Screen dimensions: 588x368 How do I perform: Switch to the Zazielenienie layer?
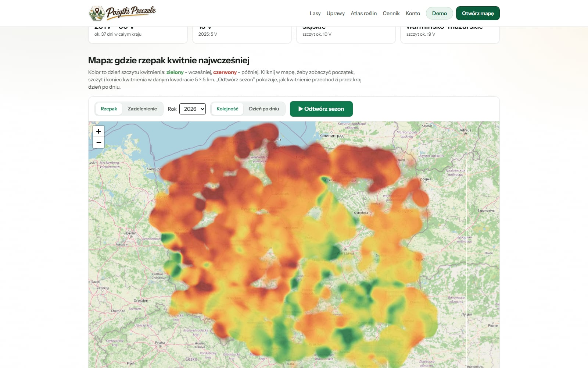click(142, 109)
